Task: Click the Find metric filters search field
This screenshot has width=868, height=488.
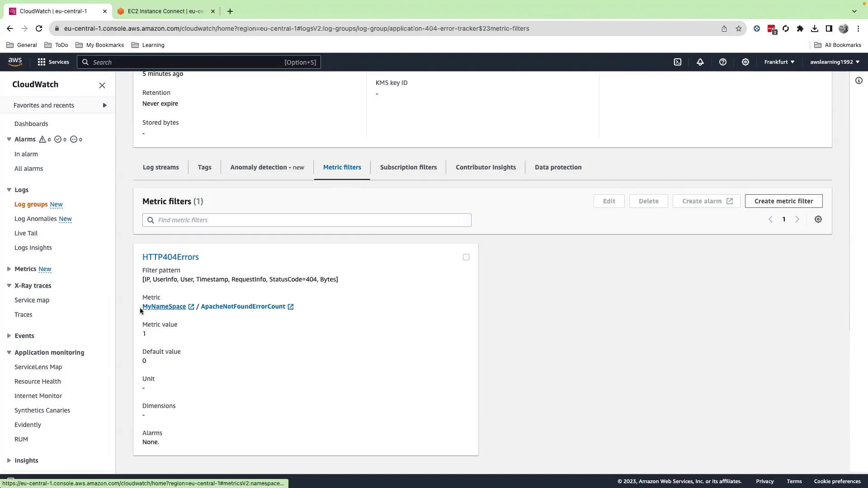Action: [307, 220]
